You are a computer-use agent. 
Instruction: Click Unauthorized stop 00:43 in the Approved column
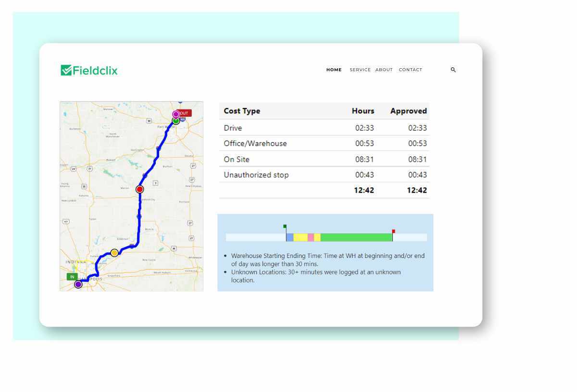click(x=417, y=175)
